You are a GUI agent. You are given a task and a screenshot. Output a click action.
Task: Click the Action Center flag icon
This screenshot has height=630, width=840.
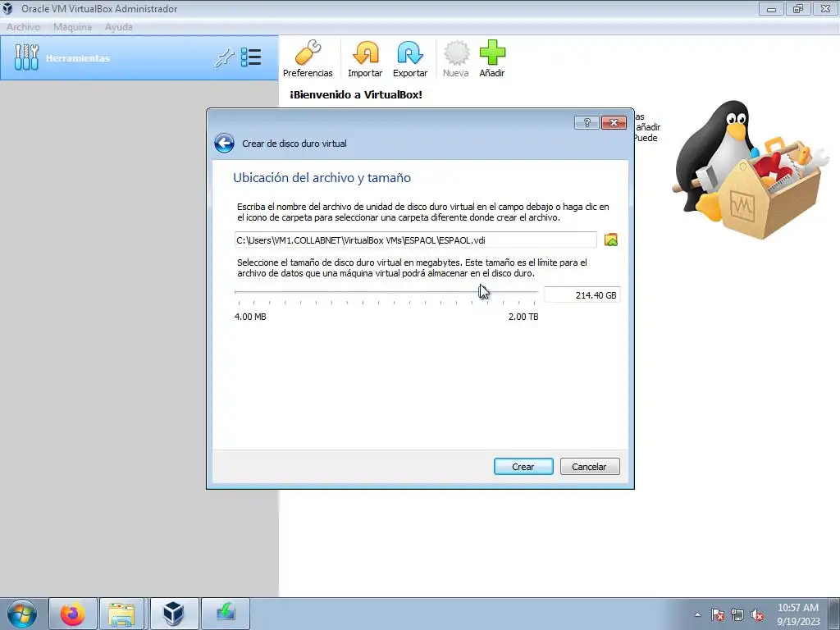(718, 615)
